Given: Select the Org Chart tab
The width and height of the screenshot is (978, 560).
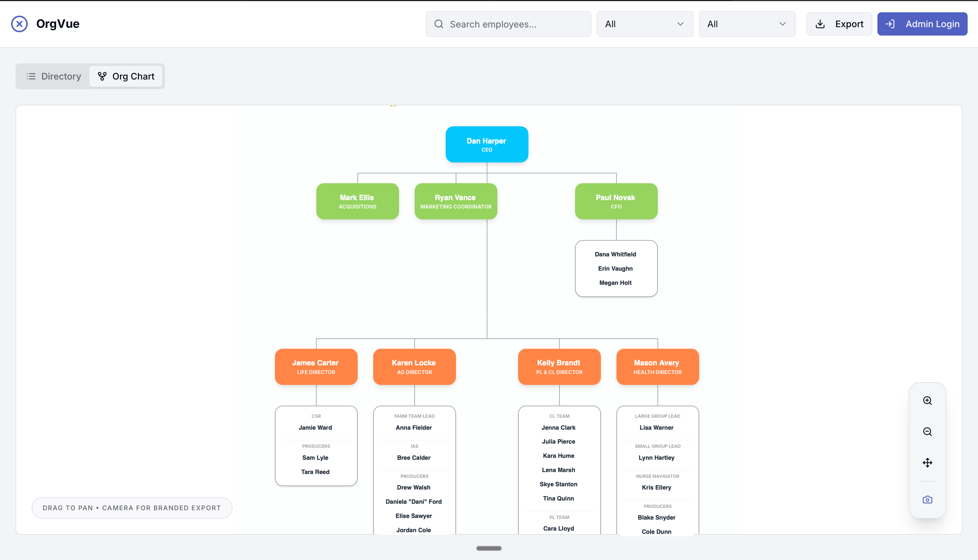Looking at the screenshot, I should click(x=126, y=76).
